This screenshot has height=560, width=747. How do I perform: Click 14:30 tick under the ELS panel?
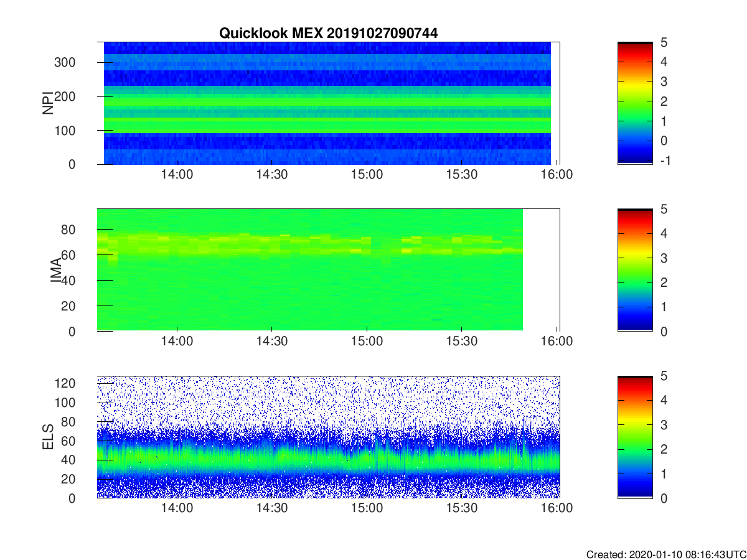tap(271, 508)
